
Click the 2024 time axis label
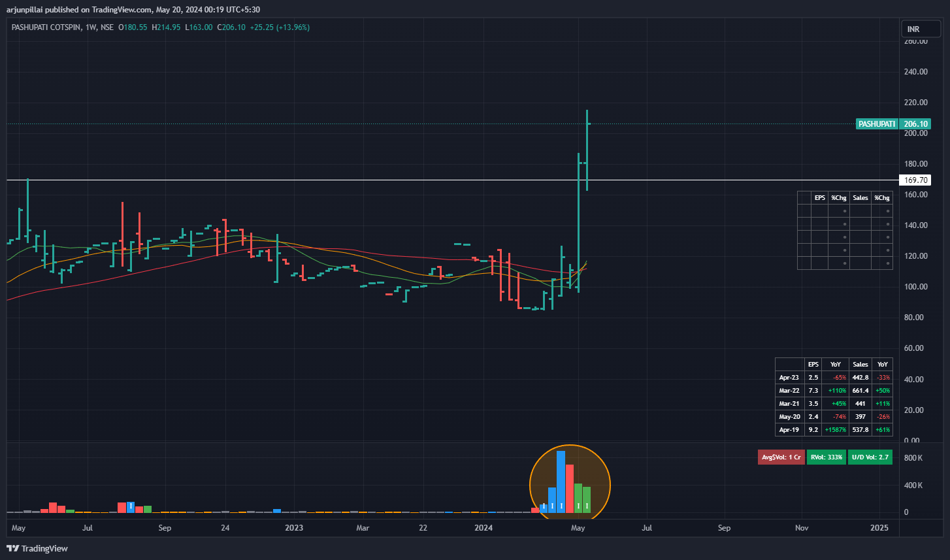coord(483,527)
